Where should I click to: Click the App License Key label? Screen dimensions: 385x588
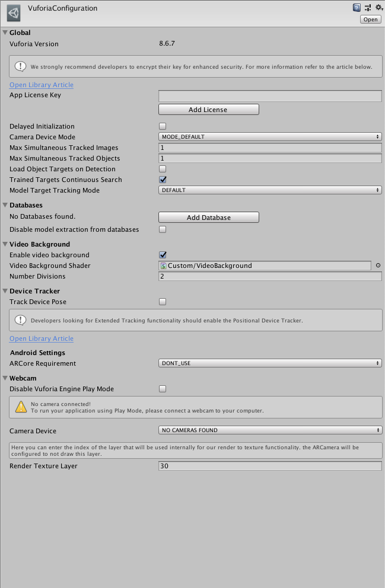coord(35,95)
